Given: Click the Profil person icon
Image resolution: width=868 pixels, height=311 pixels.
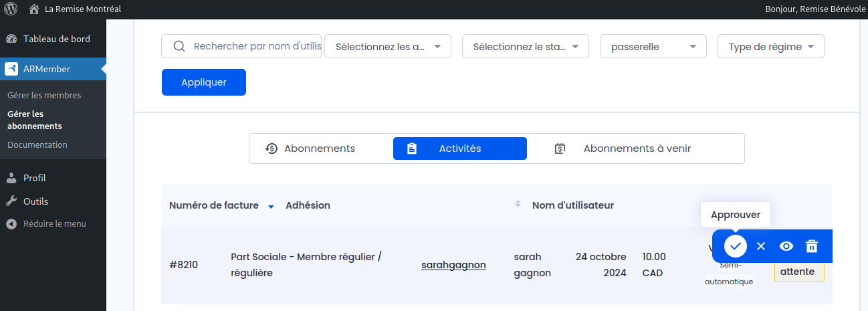Looking at the screenshot, I should (11, 178).
